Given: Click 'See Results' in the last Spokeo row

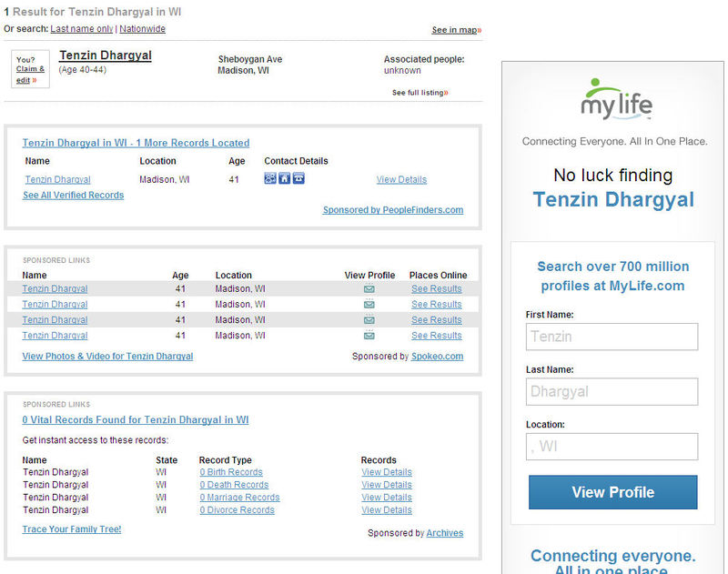Looking at the screenshot, I should point(437,336).
